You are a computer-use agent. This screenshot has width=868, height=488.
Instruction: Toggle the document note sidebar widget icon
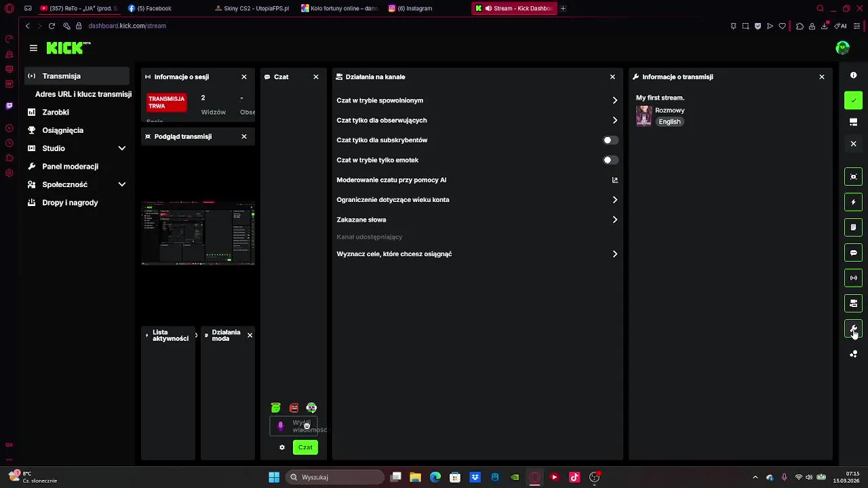[853, 227]
